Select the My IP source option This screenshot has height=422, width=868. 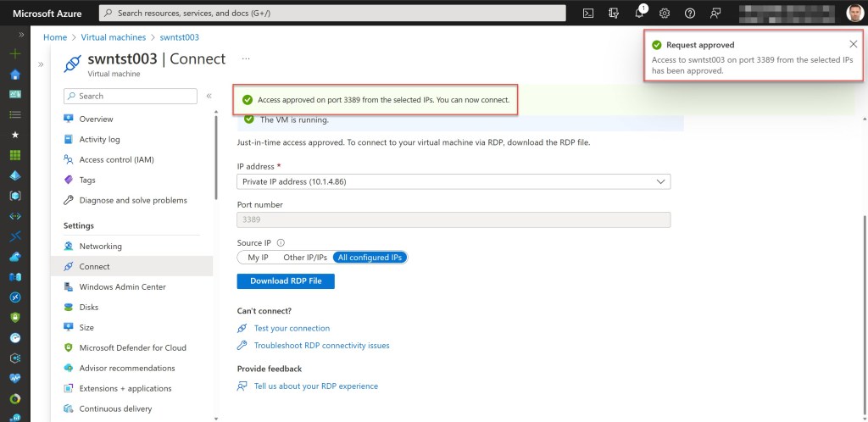click(257, 258)
